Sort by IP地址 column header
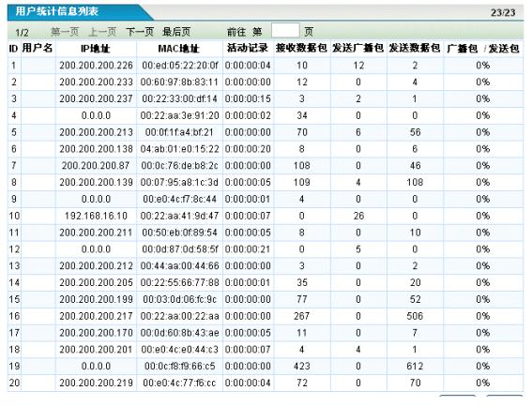Image resolution: width=532 pixels, height=406 pixels. coord(96,49)
